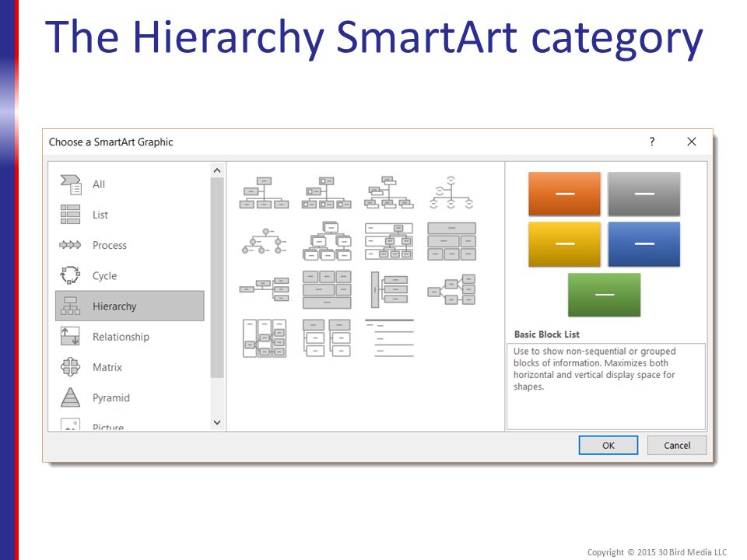
Task: Click the orange block in preview
Action: [565, 194]
